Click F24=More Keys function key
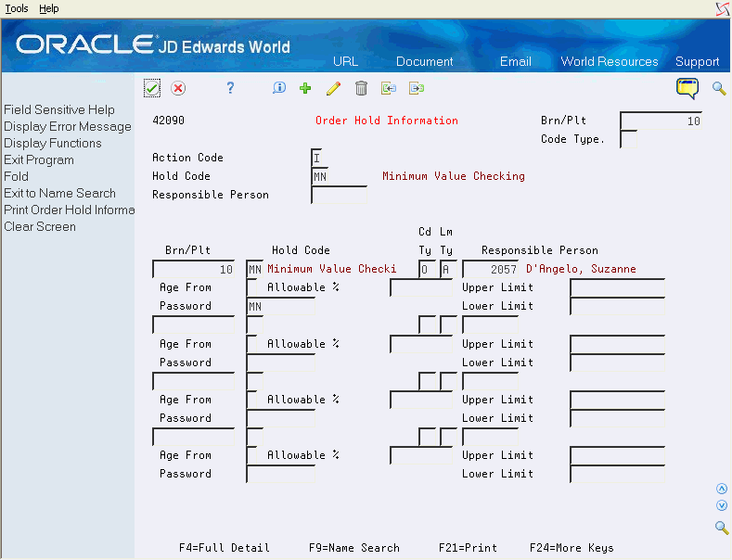Viewport: 732px width, 560px height. (x=571, y=548)
